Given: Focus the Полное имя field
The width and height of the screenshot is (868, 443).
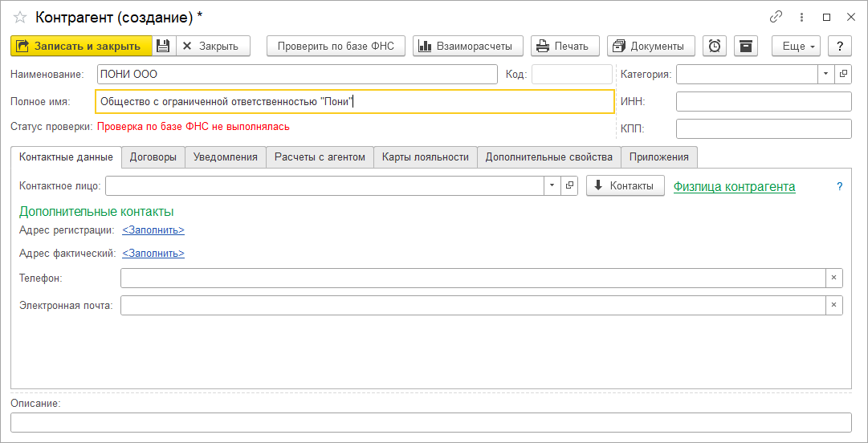Looking at the screenshot, I should (355, 101).
